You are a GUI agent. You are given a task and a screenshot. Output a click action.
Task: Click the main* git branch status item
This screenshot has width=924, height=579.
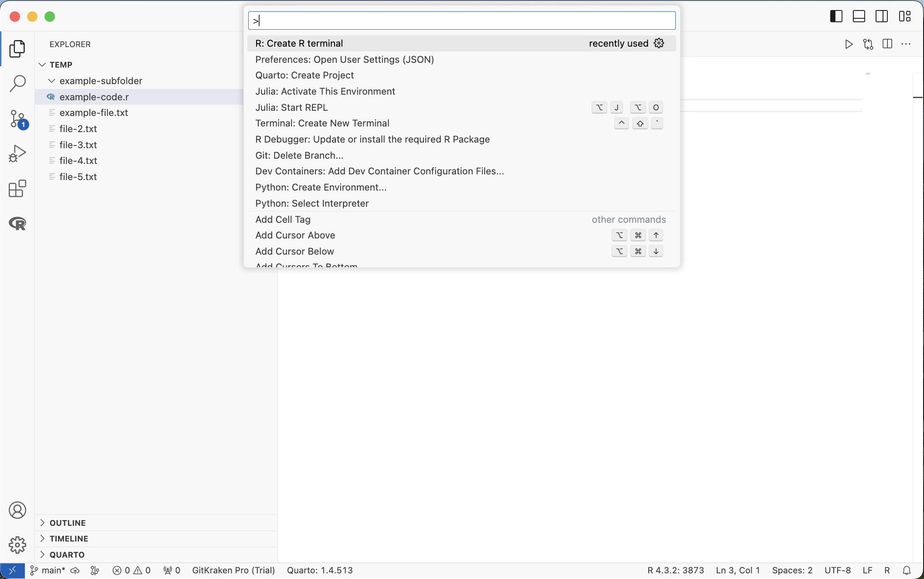click(48, 570)
